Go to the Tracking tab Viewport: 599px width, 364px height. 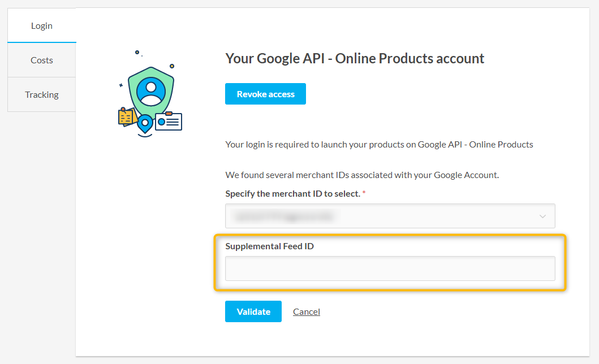[x=42, y=94]
